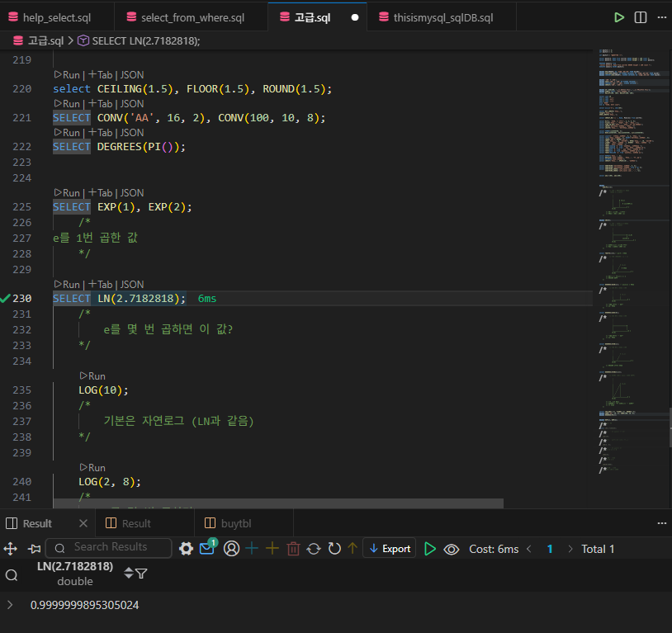Open result settings with the gear icon
The image size is (672, 633).
186,549
